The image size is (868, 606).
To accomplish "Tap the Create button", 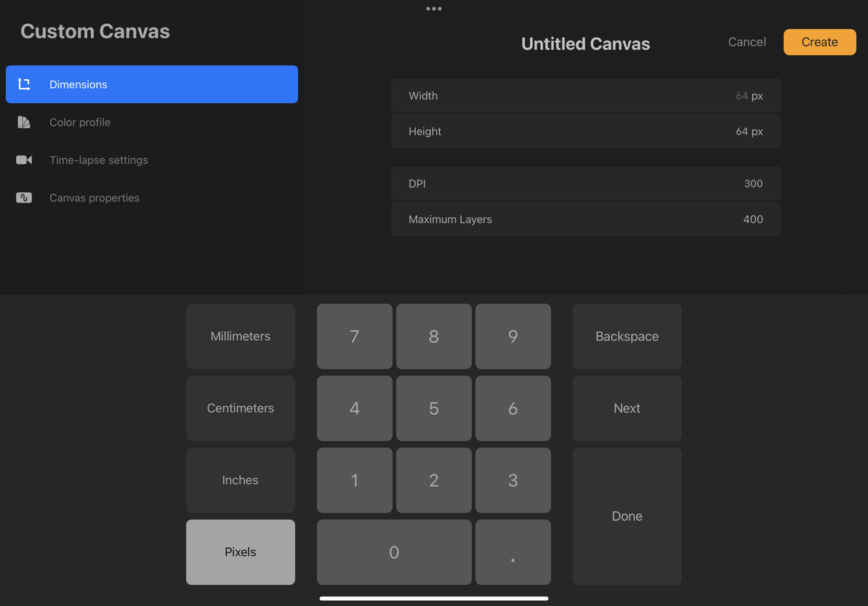I will click(819, 42).
